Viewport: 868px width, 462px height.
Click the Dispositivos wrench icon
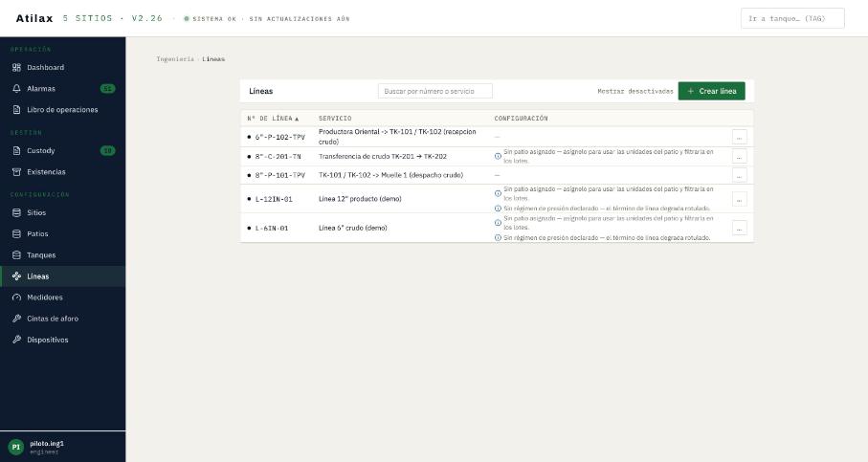click(x=16, y=340)
